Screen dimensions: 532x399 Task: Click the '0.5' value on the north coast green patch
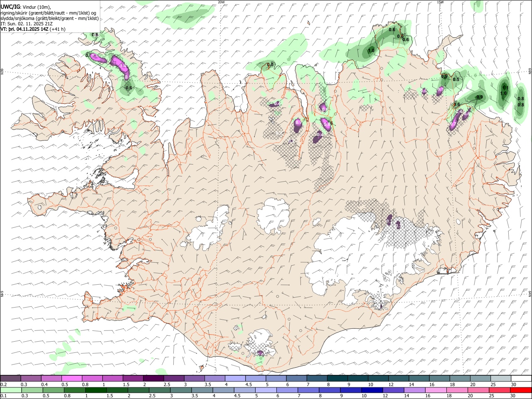[x=270, y=64]
